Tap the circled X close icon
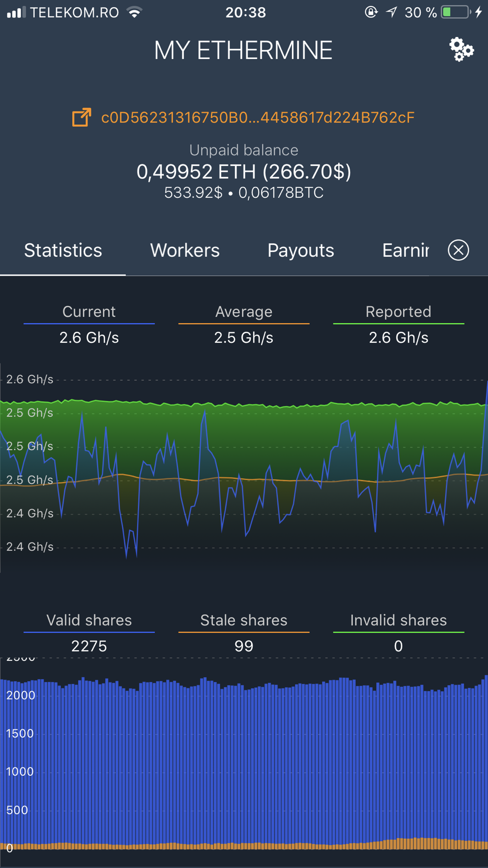488x868 pixels. tap(458, 250)
